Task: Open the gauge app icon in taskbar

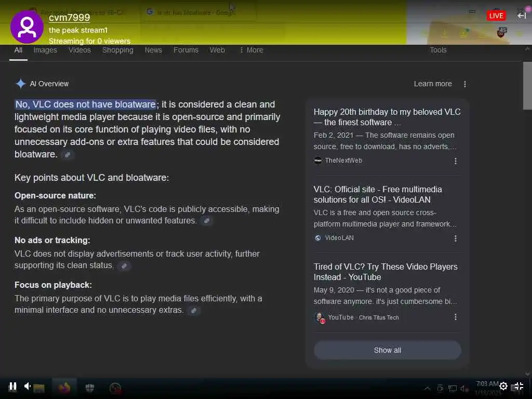Action: point(115,388)
